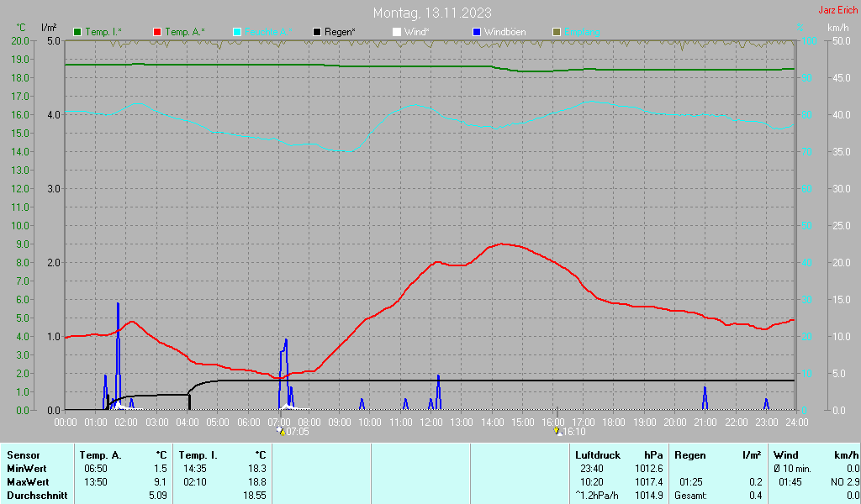Select the Sensor column header
This screenshot has width=861, height=504.
pyautogui.click(x=23, y=455)
